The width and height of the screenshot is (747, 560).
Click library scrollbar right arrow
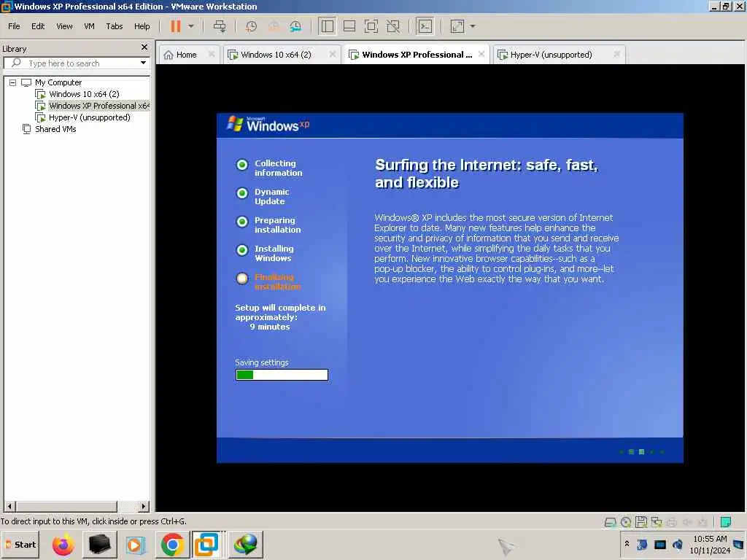pyautogui.click(x=144, y=506)
